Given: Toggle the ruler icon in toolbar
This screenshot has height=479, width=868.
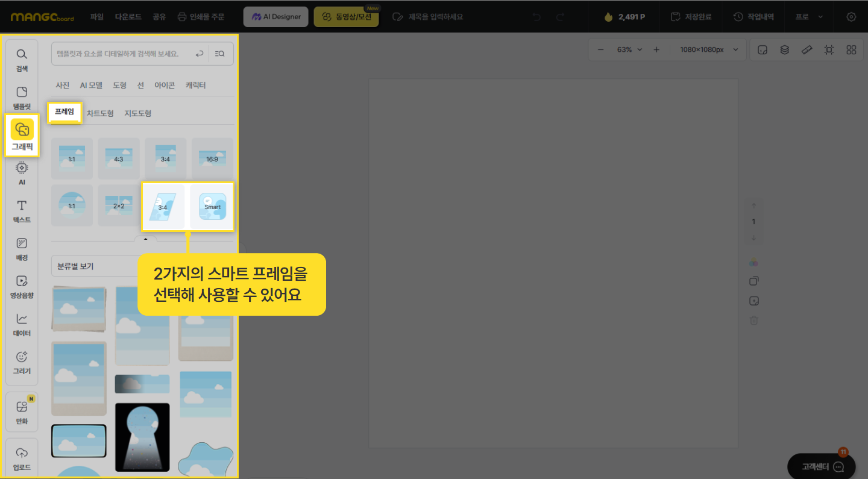Looking at the screenshot, I should 807,50.
